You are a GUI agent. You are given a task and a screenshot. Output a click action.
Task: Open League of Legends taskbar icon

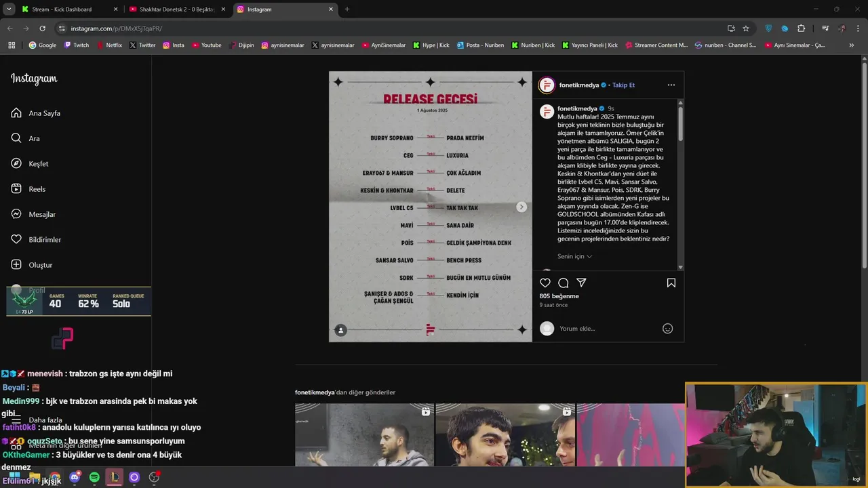pos(114,477)
